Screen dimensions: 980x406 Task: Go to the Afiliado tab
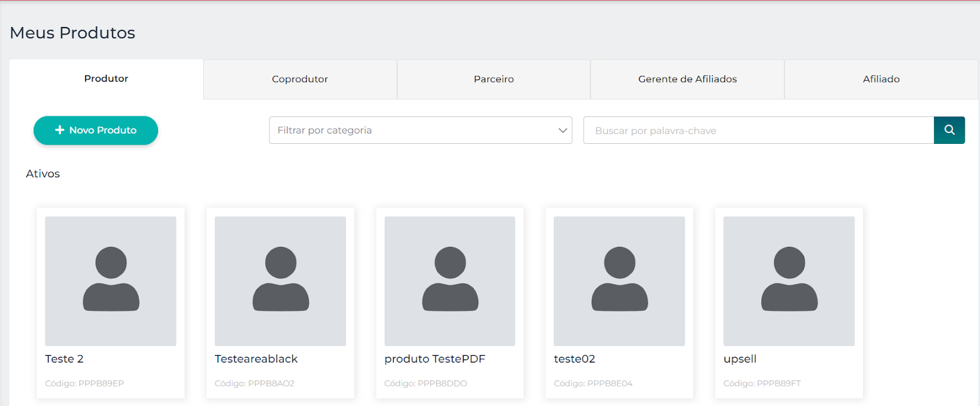pos(881,79)
